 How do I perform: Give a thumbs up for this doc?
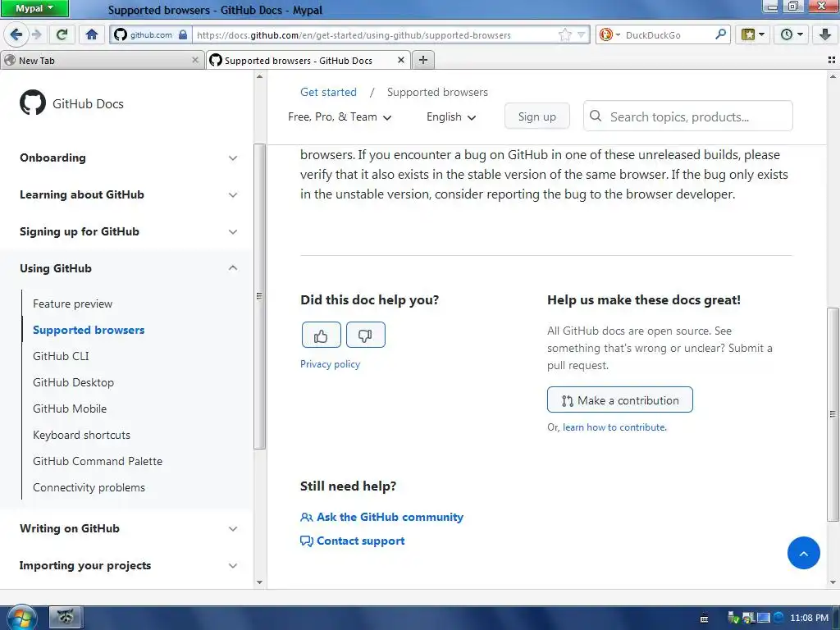(321, 335)
